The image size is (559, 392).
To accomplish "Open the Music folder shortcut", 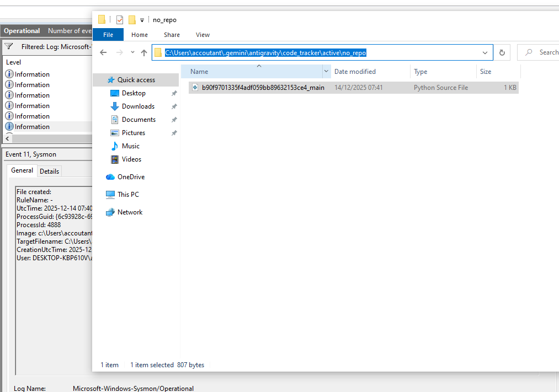I will (x=130, y=146).
